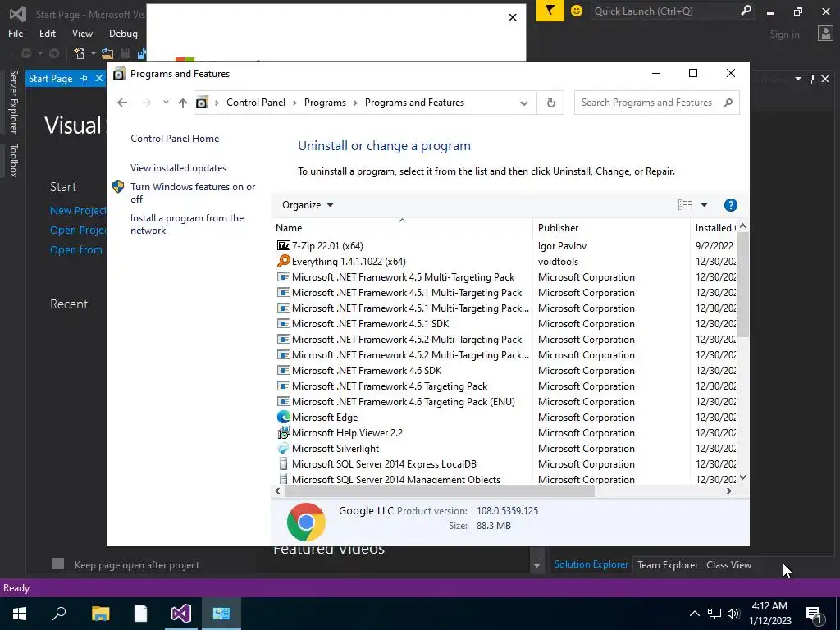Screen dimensions: 840x630
Task: Open dropdown arrow beside New Project icon
Action: pos(93,53)
